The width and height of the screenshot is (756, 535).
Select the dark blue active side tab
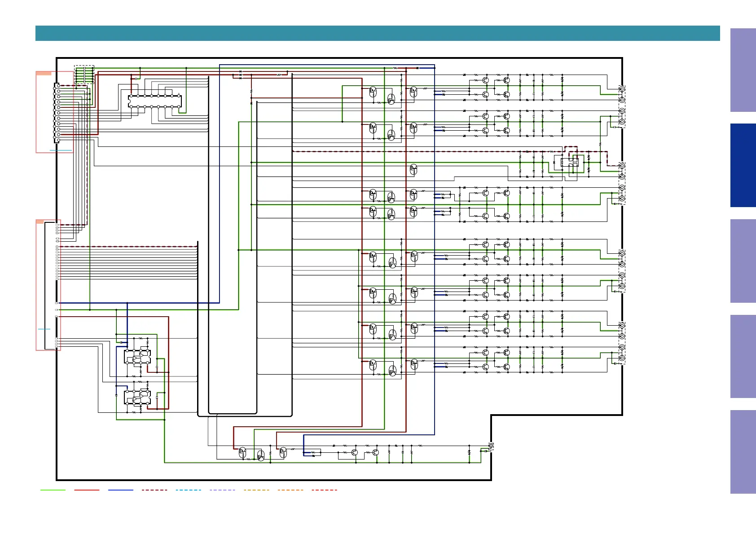click(743, 165)
